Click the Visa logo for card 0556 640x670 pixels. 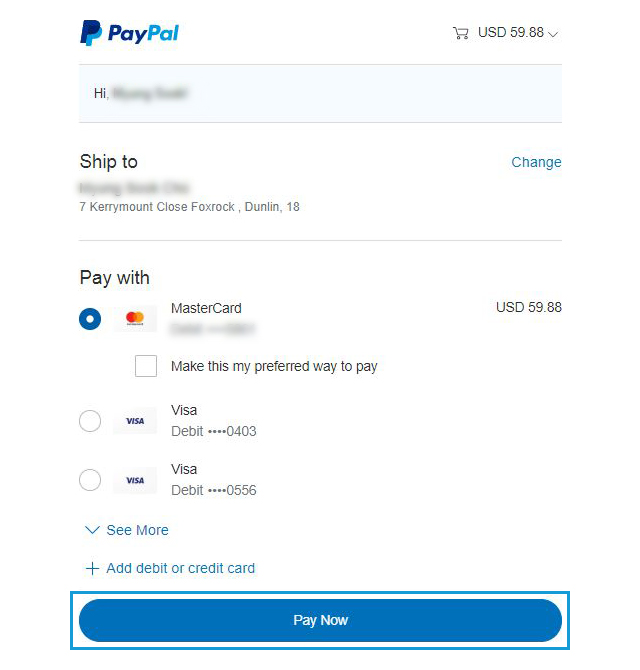[x=135, y=480]
